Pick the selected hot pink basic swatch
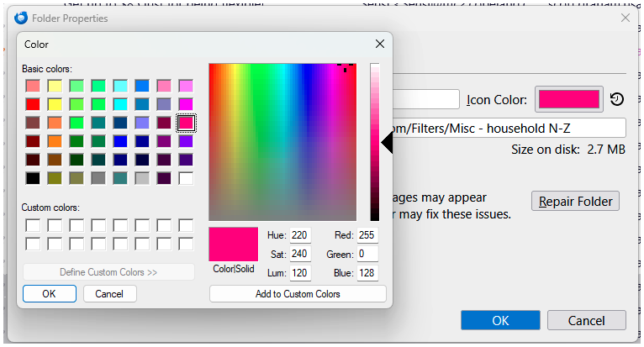644x347 pixels. pos(186,123)
